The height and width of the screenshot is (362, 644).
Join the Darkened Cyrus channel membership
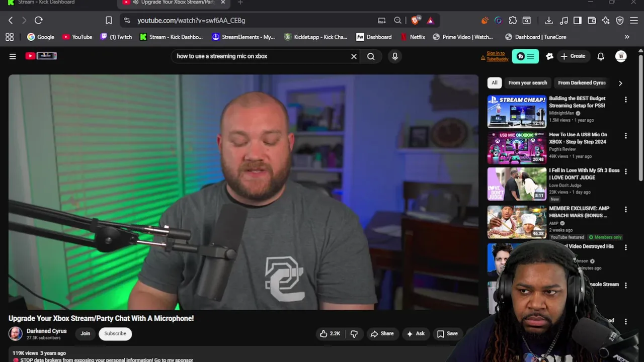[x=86, y=333]
